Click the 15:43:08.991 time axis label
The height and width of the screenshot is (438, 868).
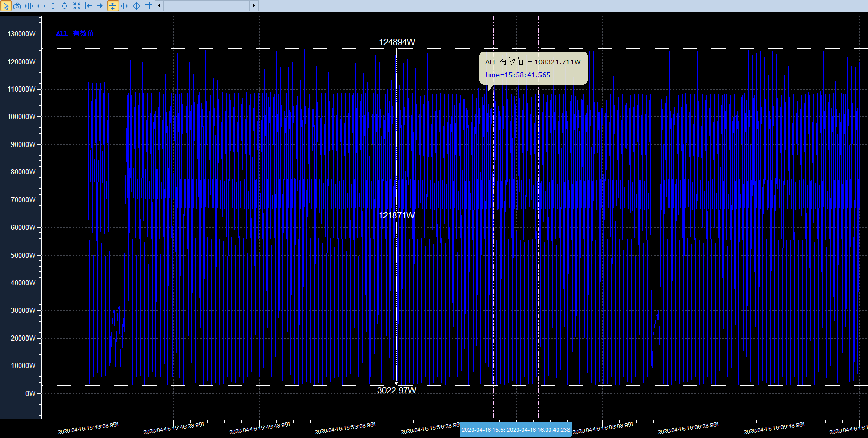88,428
